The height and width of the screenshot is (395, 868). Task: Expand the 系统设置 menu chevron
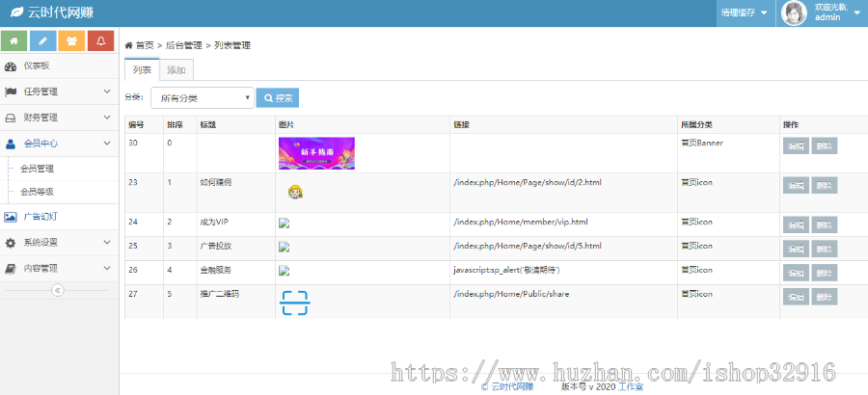(107, 242)
